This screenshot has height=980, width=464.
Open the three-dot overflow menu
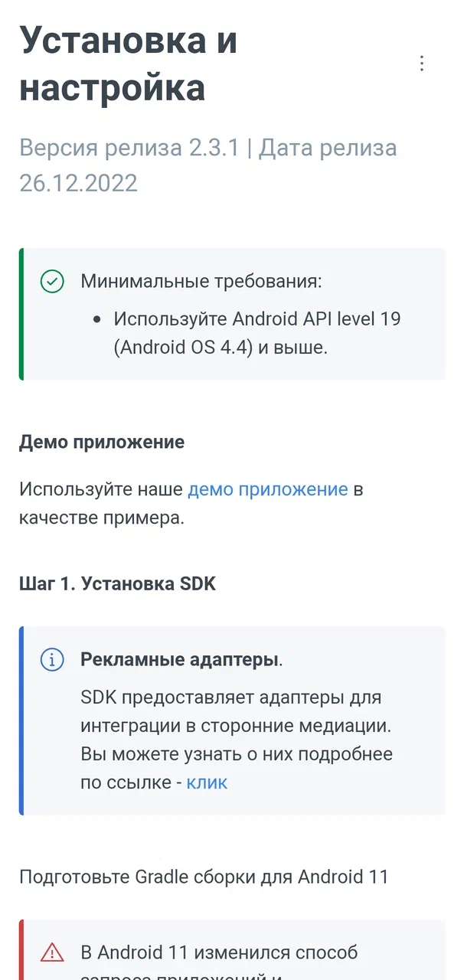422,64
